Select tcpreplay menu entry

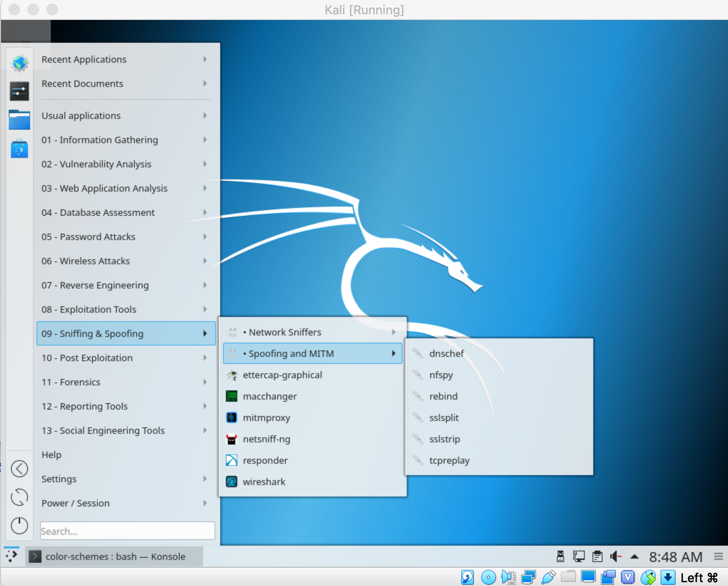click(449, 461)
